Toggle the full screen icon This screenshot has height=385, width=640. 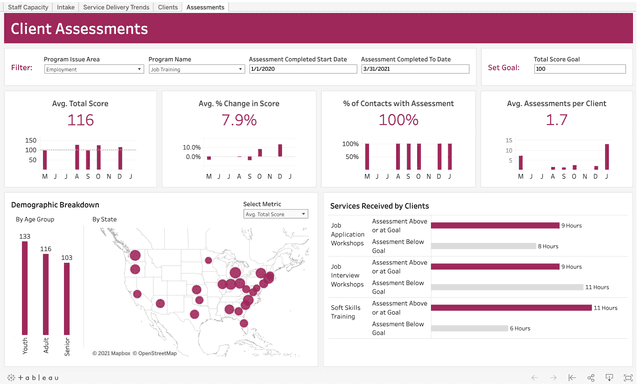click(628, 378)
